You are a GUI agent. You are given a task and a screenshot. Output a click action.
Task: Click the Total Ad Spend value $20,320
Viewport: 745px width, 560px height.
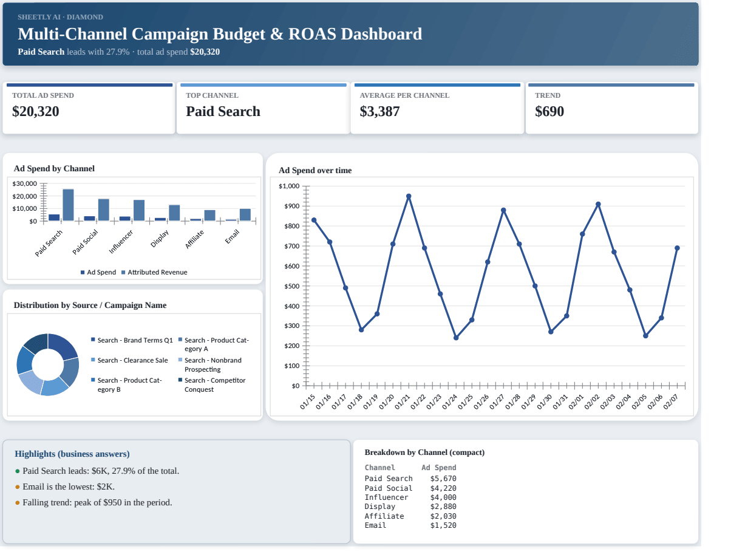point(36,112)
